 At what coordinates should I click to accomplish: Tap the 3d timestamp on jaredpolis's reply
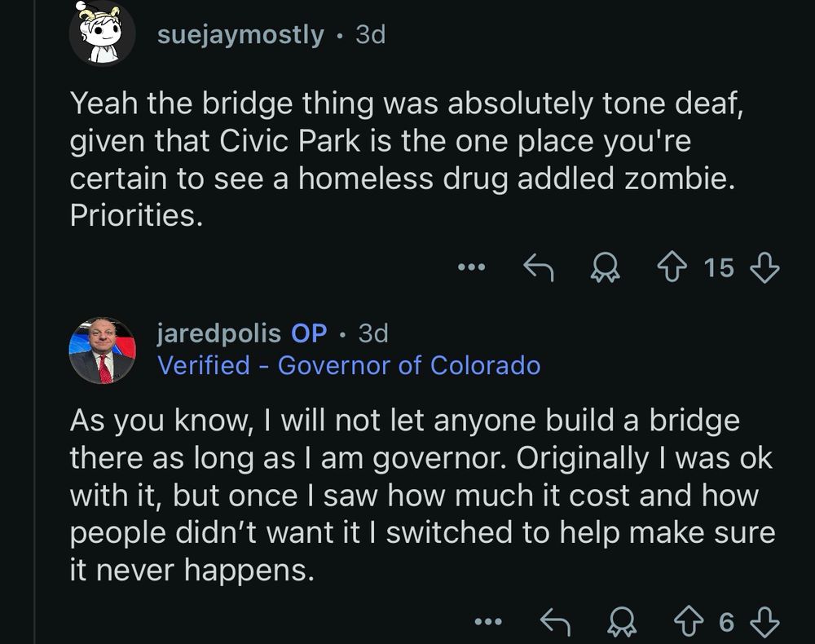(373, 333)
